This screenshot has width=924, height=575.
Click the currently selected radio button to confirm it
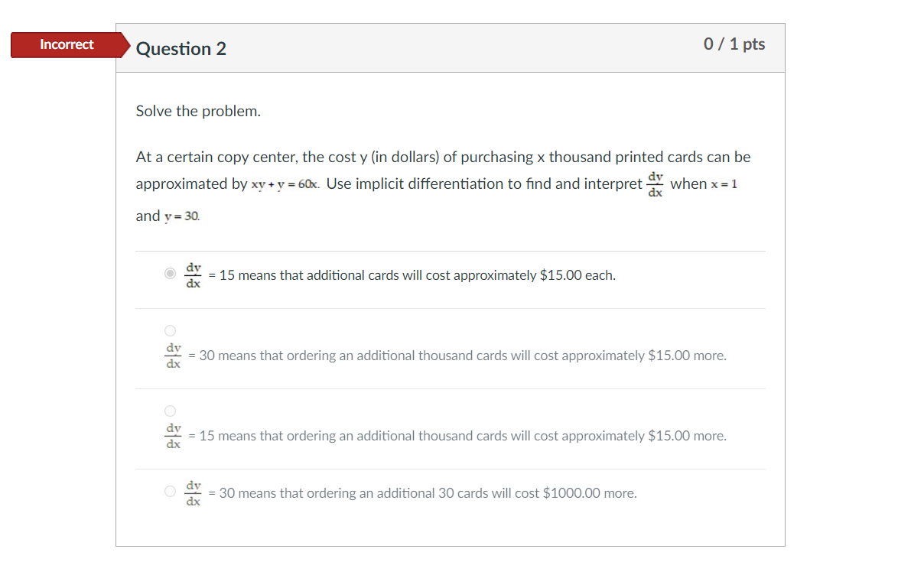point(170,273)
